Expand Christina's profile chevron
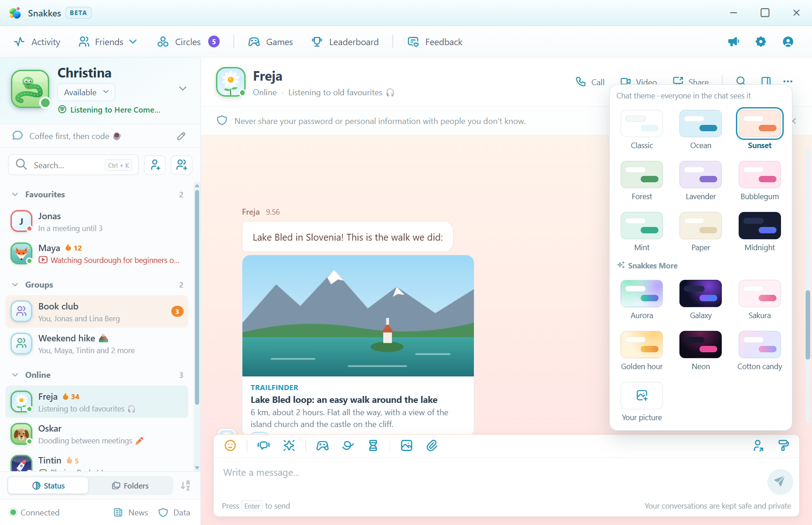The width and height of the screenshot is (812, 525). pos(183,88)
